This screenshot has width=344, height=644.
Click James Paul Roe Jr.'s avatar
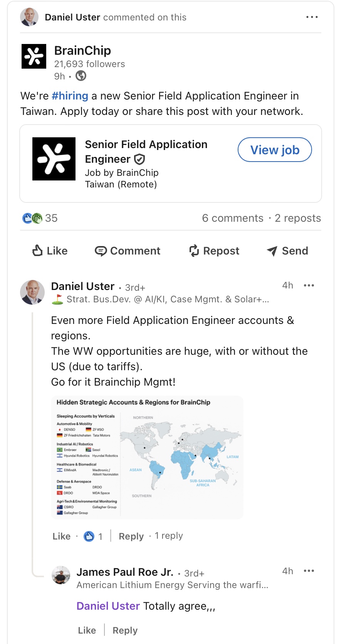(x=61, y=575)
